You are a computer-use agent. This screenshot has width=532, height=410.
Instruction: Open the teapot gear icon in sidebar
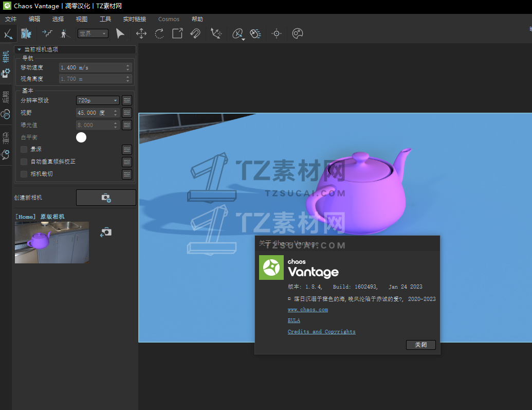point(6,155)
